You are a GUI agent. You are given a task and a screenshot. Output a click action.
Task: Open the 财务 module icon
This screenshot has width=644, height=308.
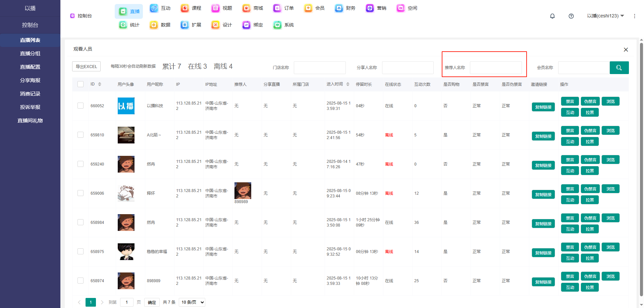click(339, 8)
